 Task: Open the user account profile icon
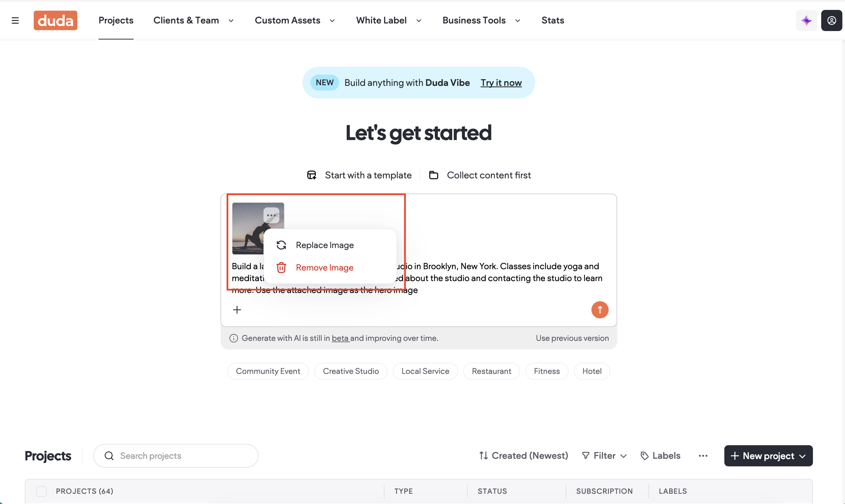(x=831, y=20)
